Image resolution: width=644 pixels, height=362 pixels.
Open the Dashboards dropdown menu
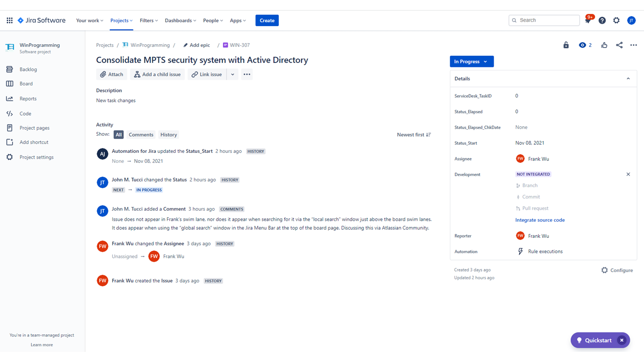[181, 21]
